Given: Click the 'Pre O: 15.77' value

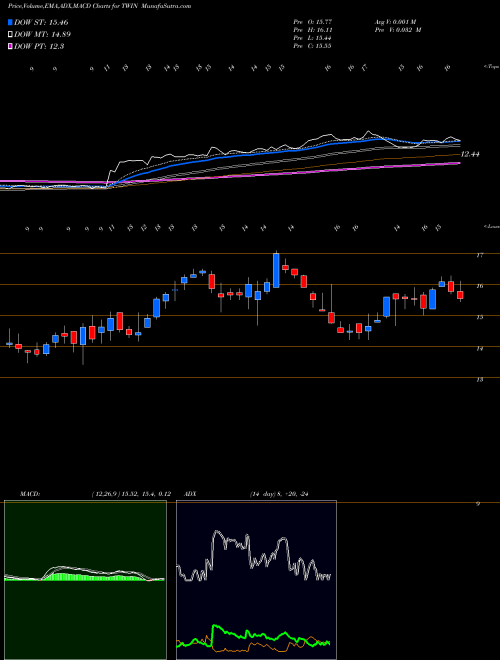Looking at the screenshot, I should [313, 21].
